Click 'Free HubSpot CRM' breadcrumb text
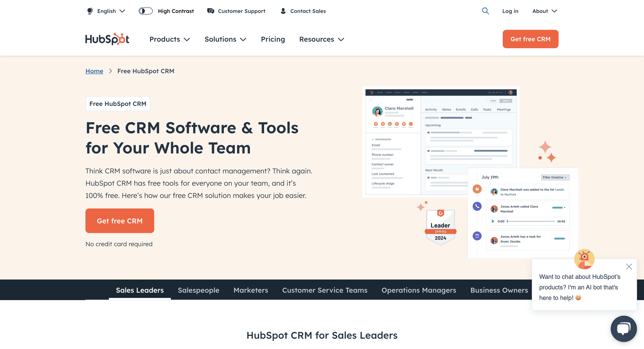644x349 pixels. (x=146, y=71)
